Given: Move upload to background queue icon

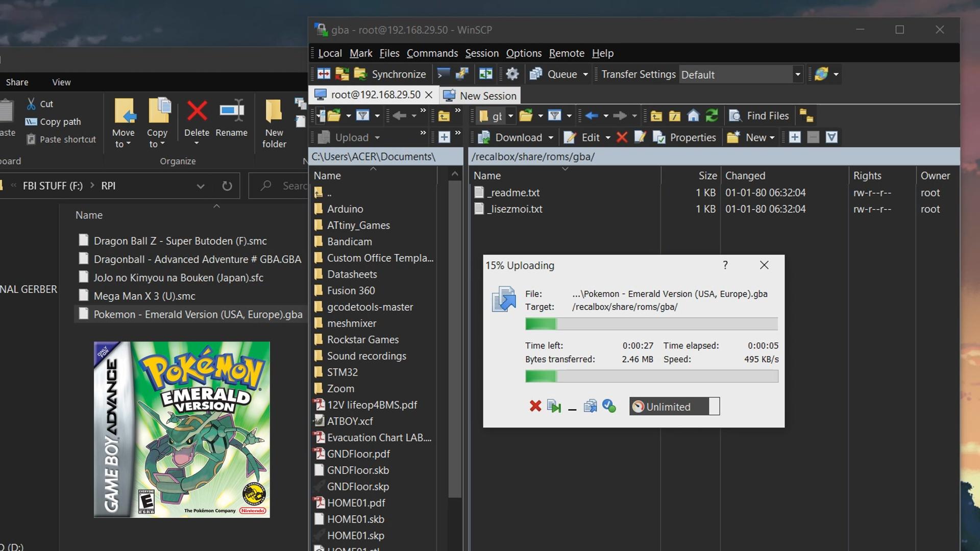Looking at the screenshot, I should click(x=591, y=406).
